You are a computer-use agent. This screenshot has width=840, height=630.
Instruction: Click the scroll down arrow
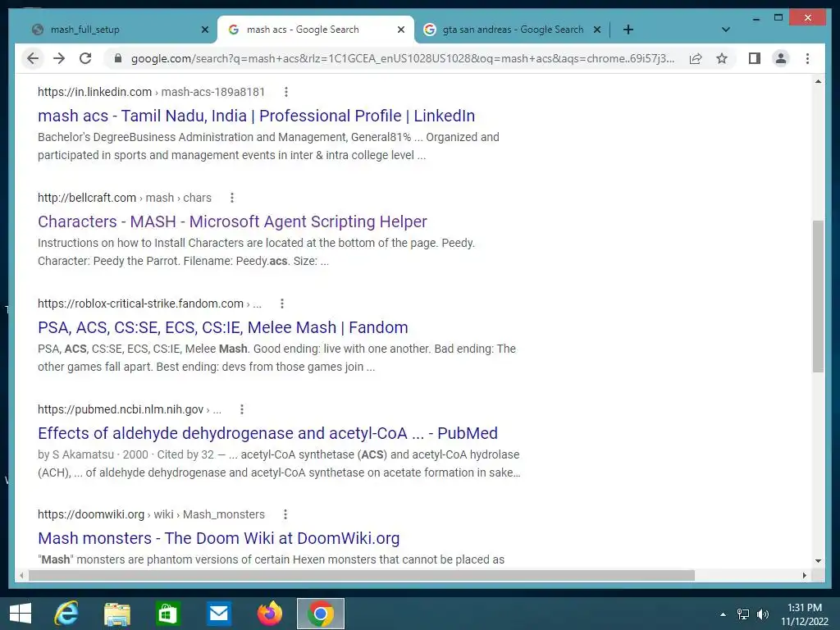[x=818, y=561]
